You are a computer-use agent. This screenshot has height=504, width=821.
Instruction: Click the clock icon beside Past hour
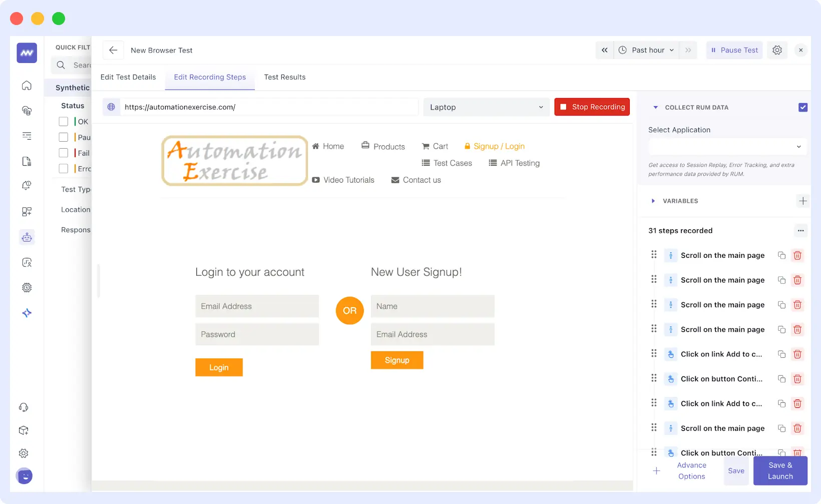622,50
